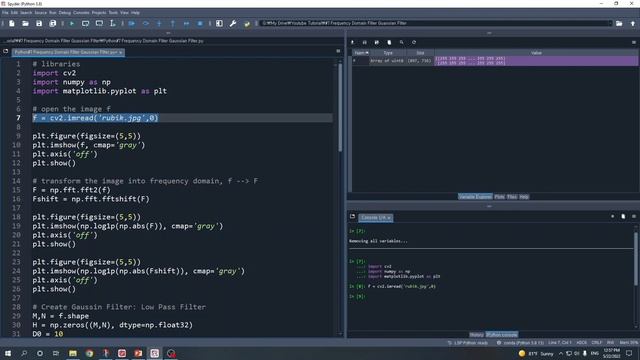This screenshot has height=360, width=640.
Task: Switch to the Files pane tab
Action: pos(512,197)
